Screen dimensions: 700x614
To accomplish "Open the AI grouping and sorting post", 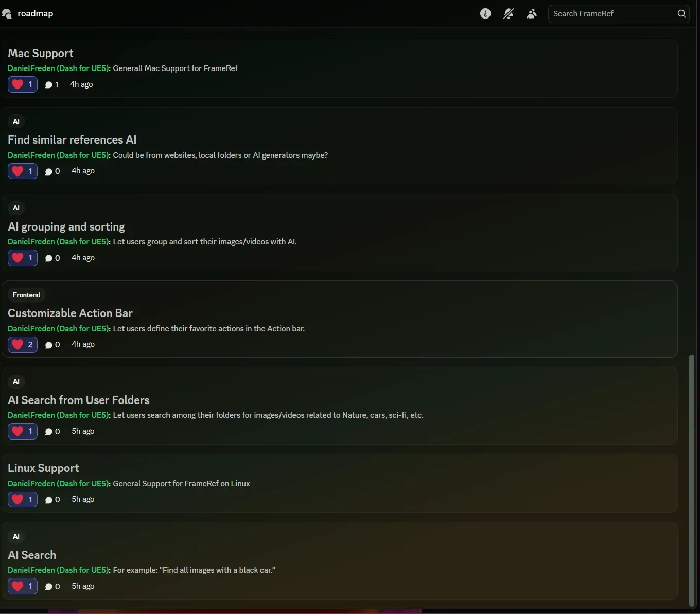I will pos(66,226).
